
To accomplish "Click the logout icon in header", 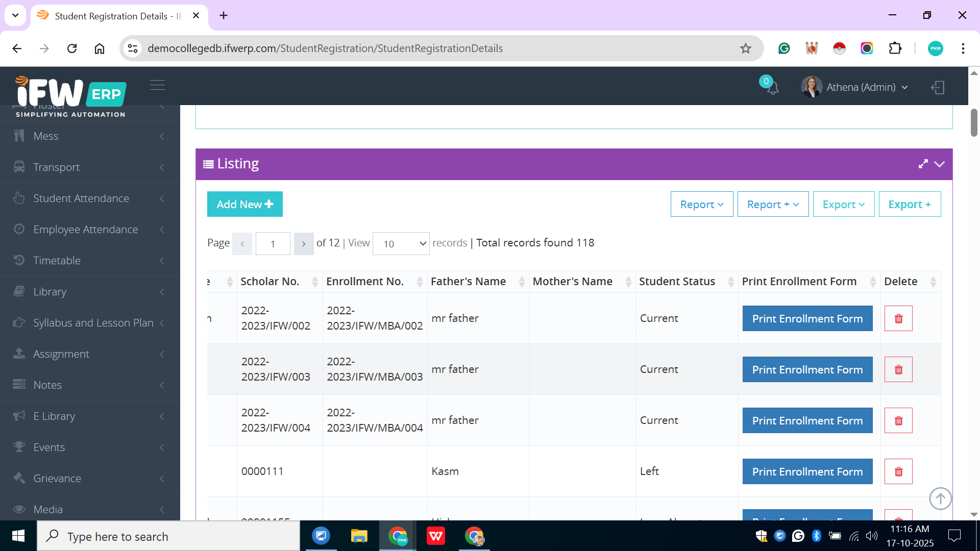I will (x=938, y=87).
